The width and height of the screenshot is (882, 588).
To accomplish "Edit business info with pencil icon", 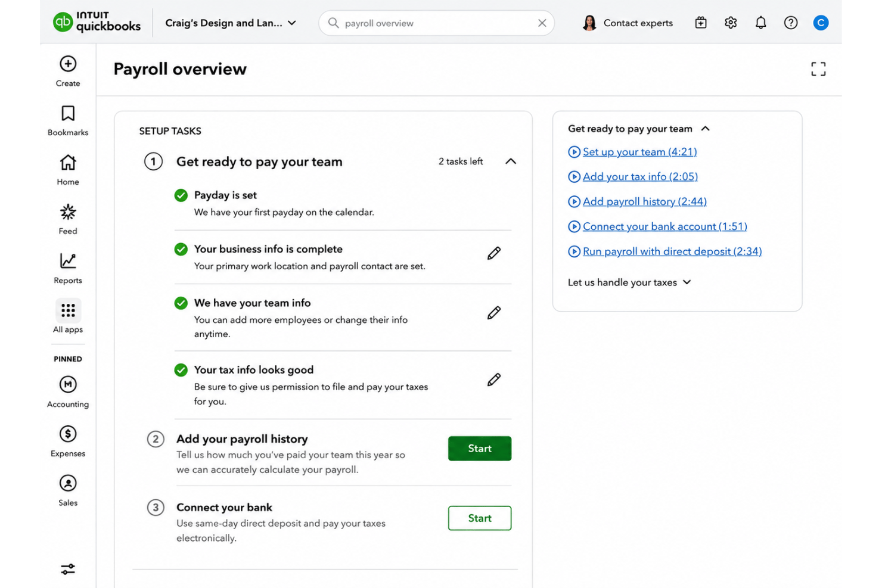I will [x=493, y=253].
